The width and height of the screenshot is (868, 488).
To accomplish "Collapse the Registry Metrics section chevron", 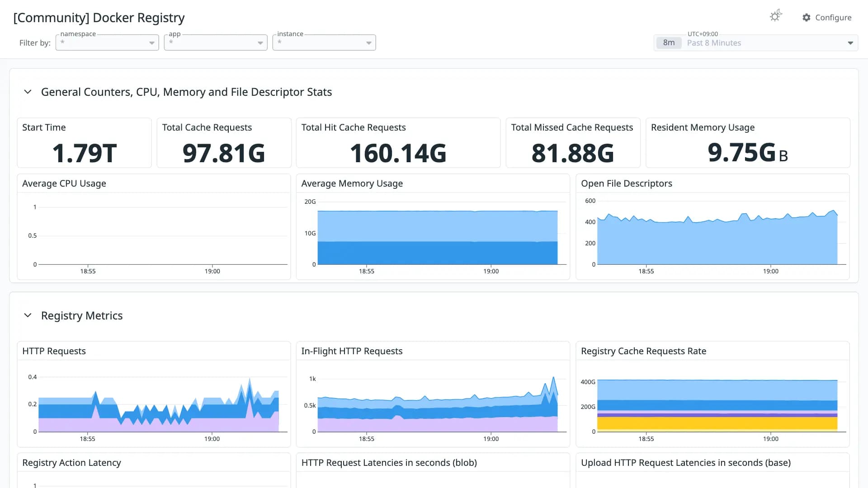I will pos(28,315).
